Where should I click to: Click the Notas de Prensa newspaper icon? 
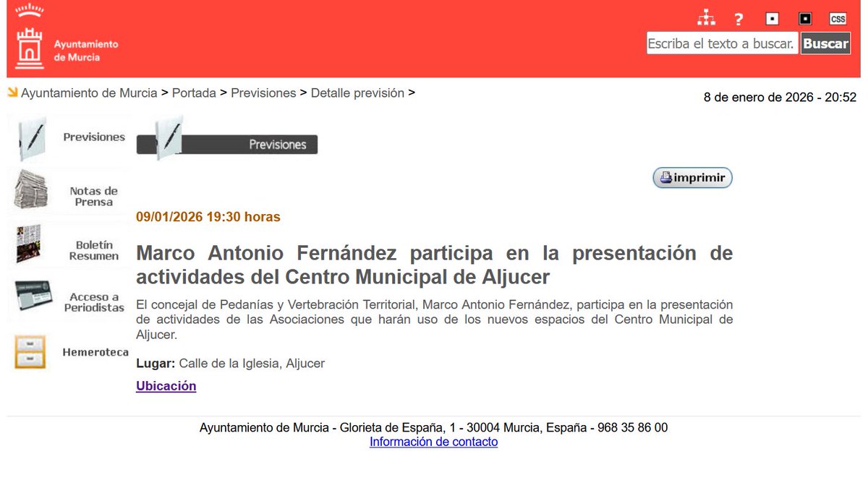coord(30,190)
